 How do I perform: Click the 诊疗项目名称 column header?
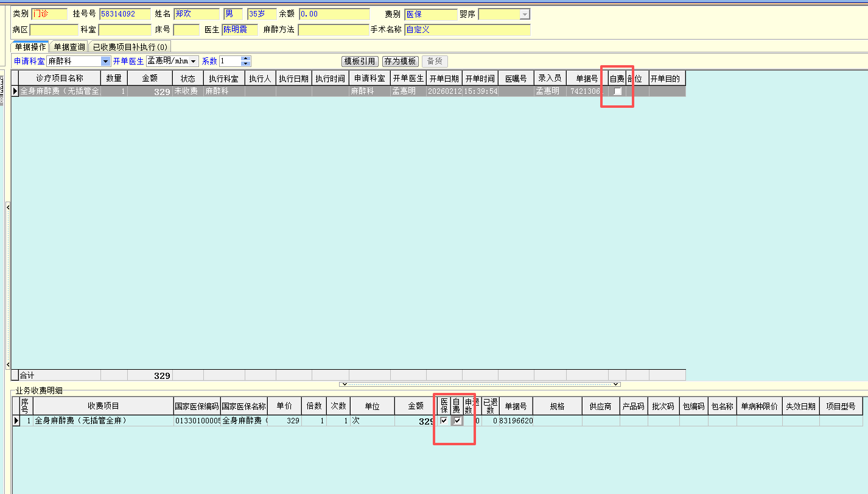[x=60, y=79]
